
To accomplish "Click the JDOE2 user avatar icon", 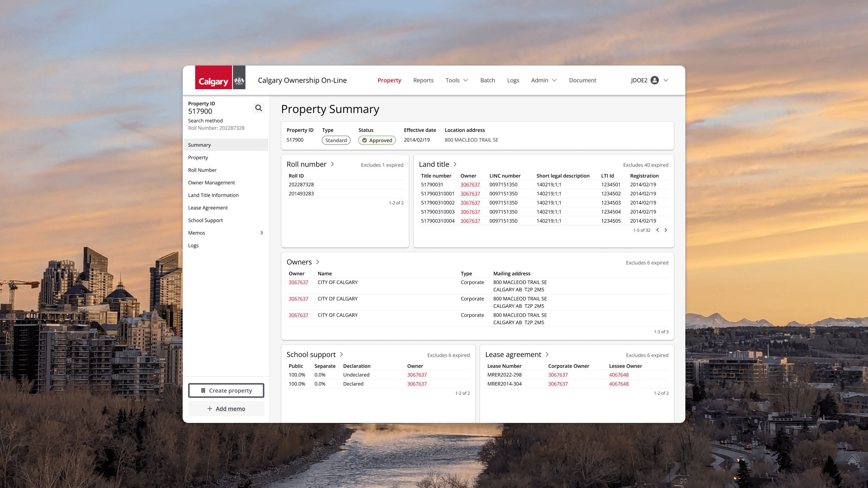I will pos(654,80).
